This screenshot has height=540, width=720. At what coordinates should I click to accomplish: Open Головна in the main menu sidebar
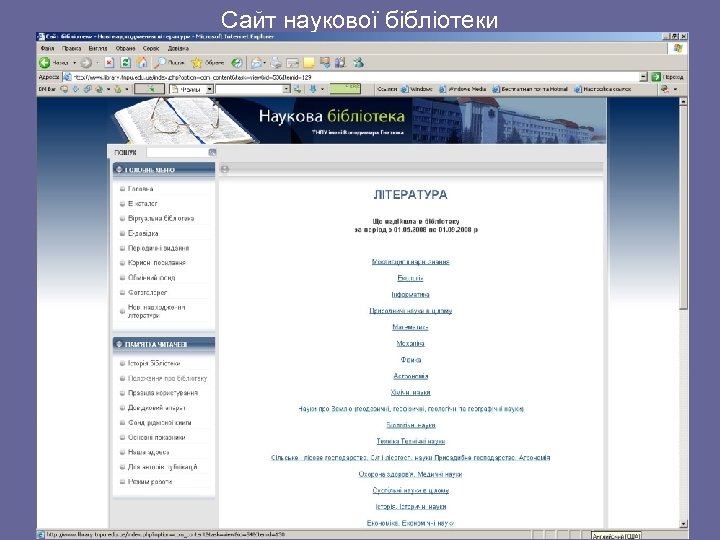click(140, 189)
